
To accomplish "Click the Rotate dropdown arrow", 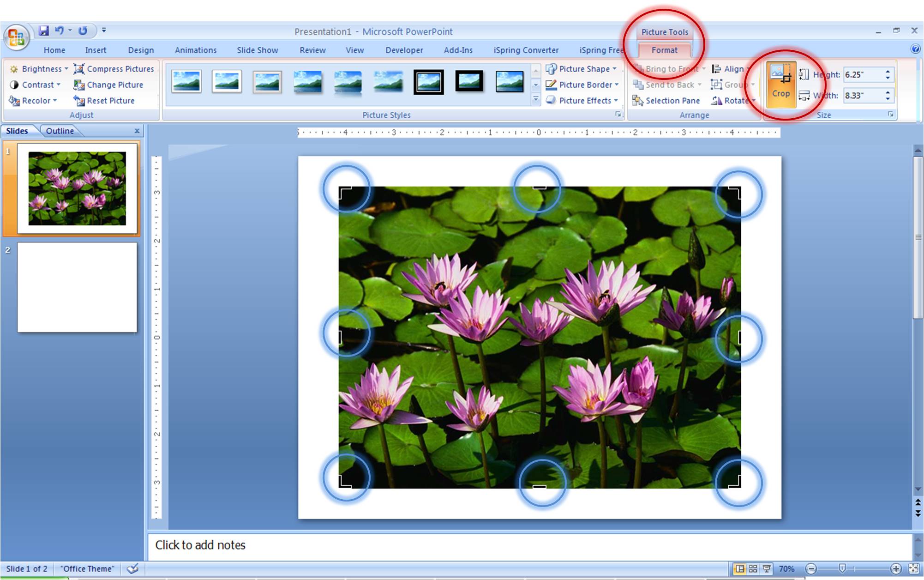I will (755, 102).
